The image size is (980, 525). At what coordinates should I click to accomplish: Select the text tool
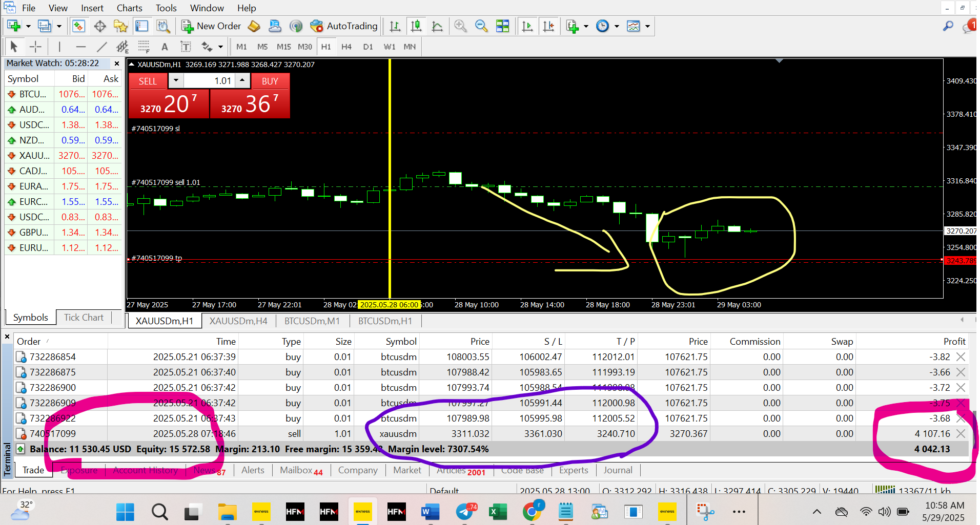165,47
